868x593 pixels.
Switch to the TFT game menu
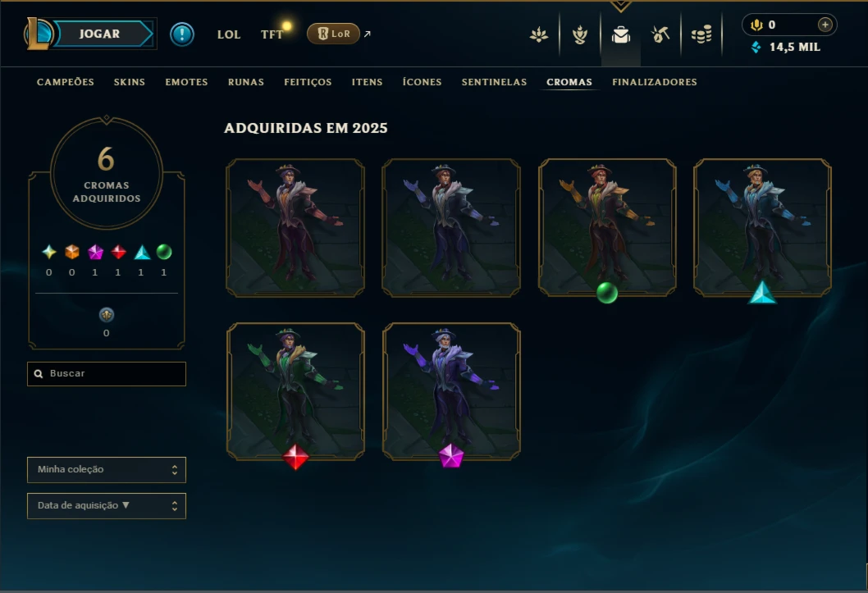coord(272,34)
